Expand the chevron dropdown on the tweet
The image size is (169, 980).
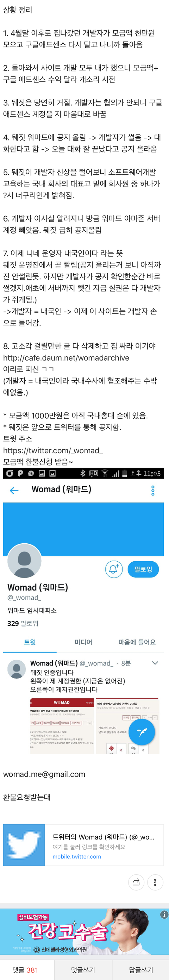pos(155,663)
